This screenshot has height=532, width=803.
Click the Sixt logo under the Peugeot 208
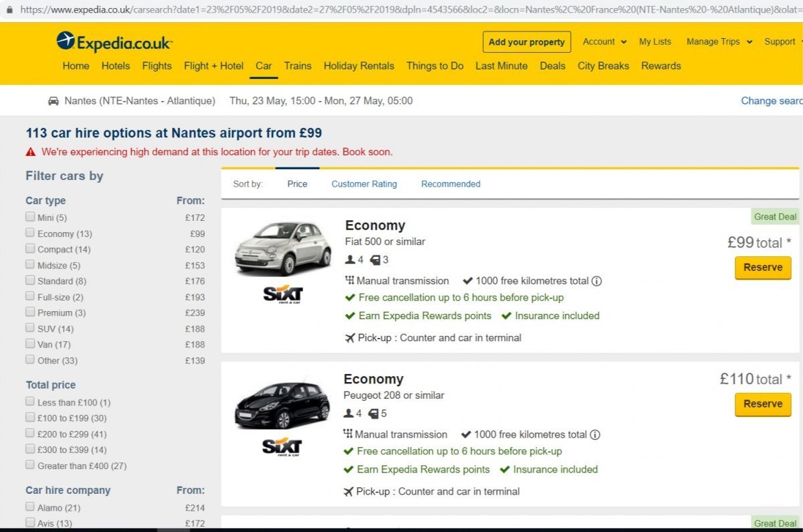pyautogui.click(x=282, y=447)
